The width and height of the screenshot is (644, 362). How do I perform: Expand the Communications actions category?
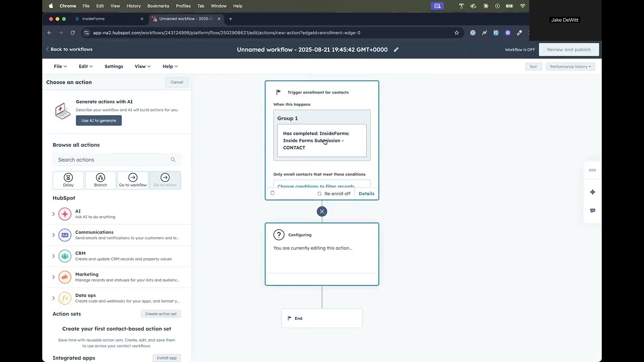click(x=54, y=235)
